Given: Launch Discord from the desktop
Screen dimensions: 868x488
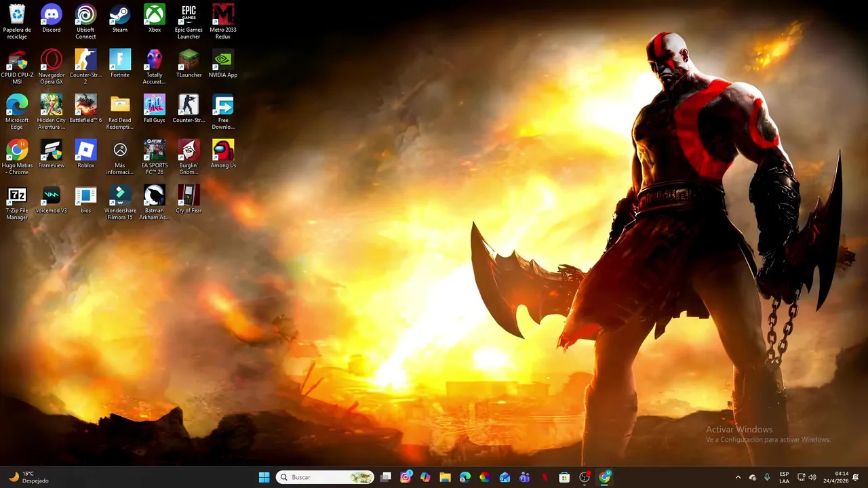Looking at the screenshot, I should pos(52,19).
